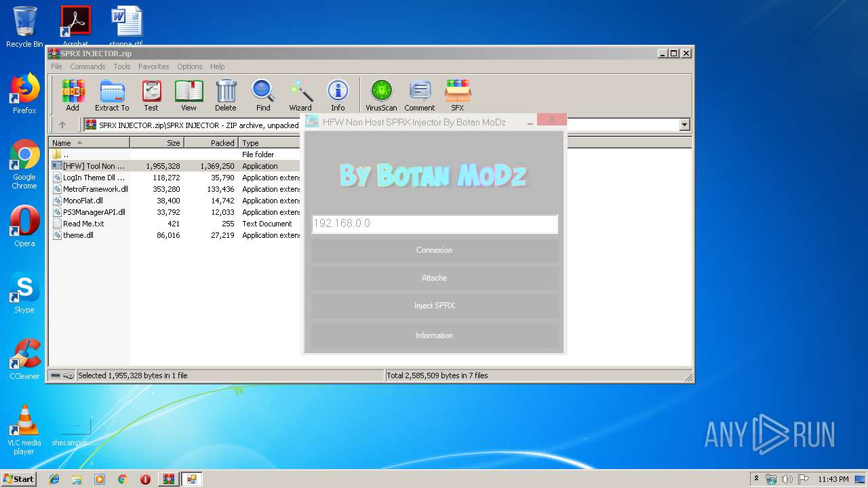Select the [HFW] Tool Non application file
Viewport: 868px width, 488px height.
pos(175,166)
